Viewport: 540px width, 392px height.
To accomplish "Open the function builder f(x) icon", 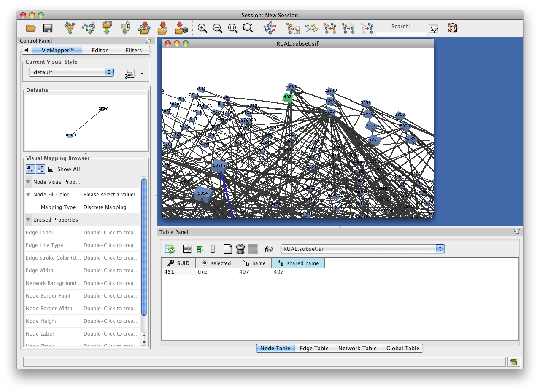I will click(268, 249).
